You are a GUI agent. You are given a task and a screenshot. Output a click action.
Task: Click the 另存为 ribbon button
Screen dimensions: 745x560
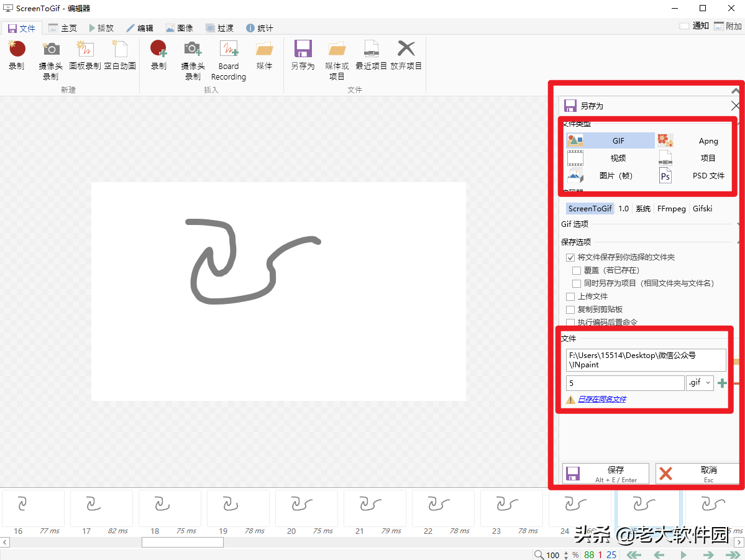[x=303, y=55]
